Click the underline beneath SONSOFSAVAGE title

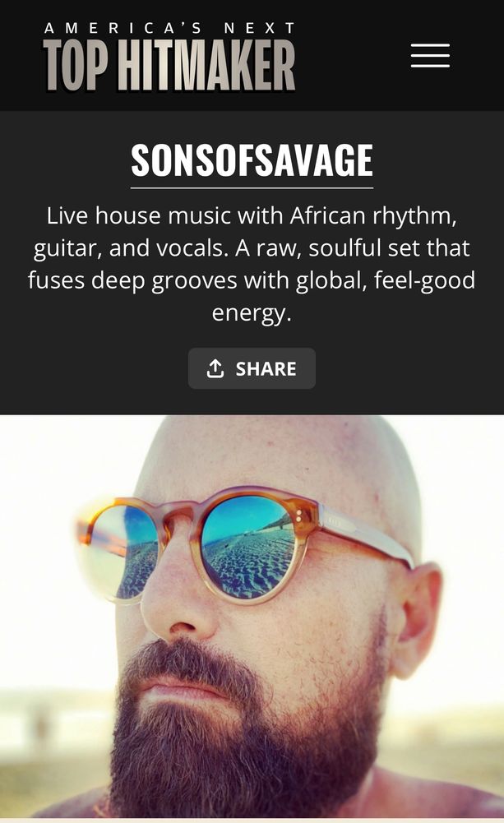tap(252, 187)
